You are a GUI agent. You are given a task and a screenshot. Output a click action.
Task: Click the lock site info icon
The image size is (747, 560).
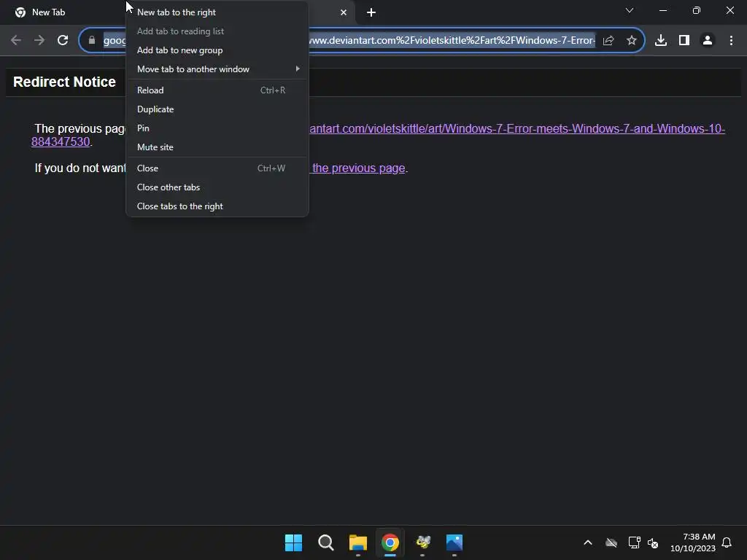92,41
